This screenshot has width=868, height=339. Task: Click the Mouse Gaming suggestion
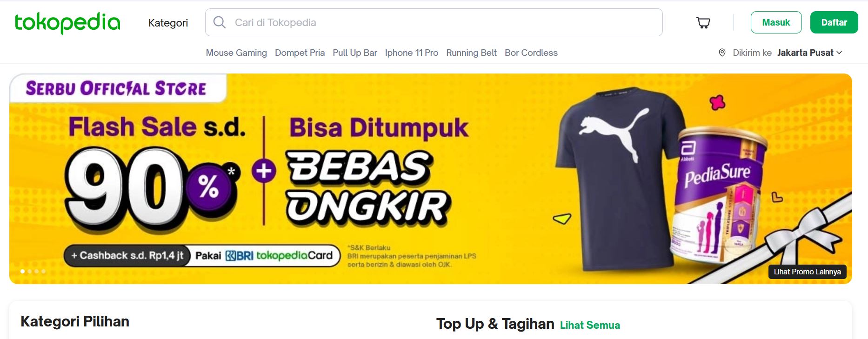coord(236,53)
